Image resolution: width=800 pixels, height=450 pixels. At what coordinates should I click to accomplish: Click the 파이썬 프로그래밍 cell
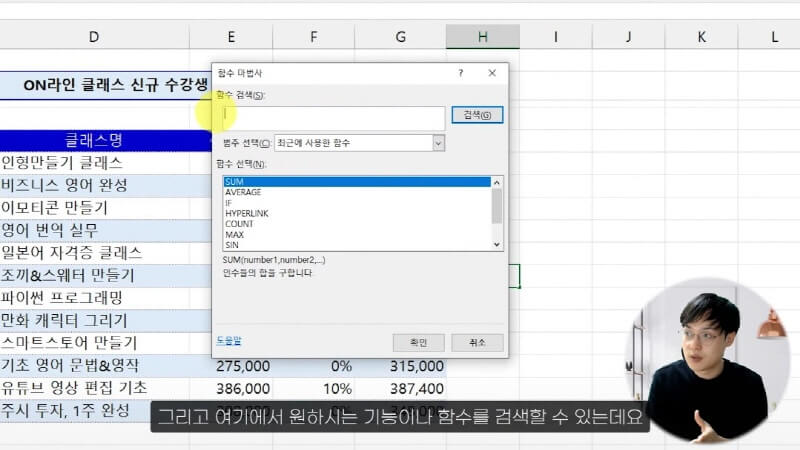click(x=94, y=298)
